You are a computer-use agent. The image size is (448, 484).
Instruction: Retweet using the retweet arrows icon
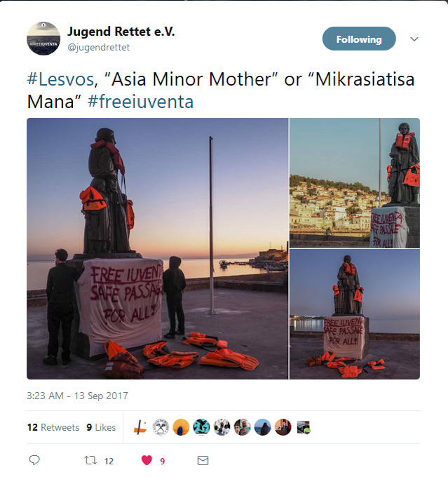90,460
